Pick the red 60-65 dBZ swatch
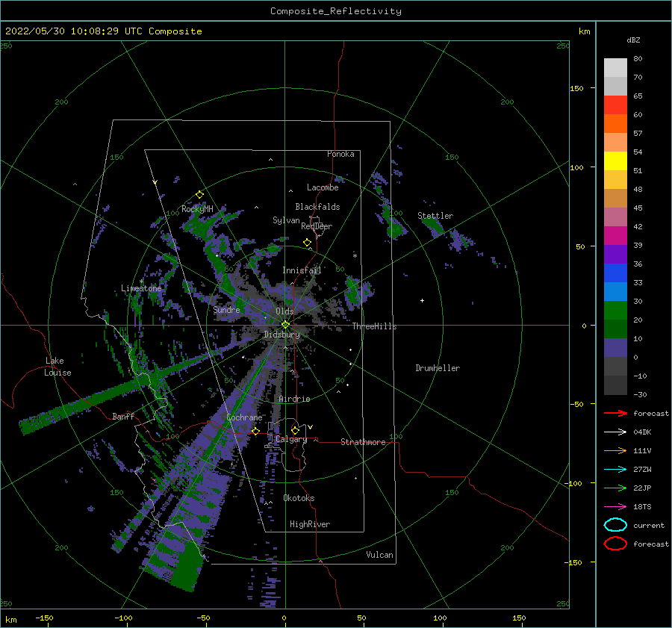The height and width of the screenshot is (628, 672). click(615, 105)
